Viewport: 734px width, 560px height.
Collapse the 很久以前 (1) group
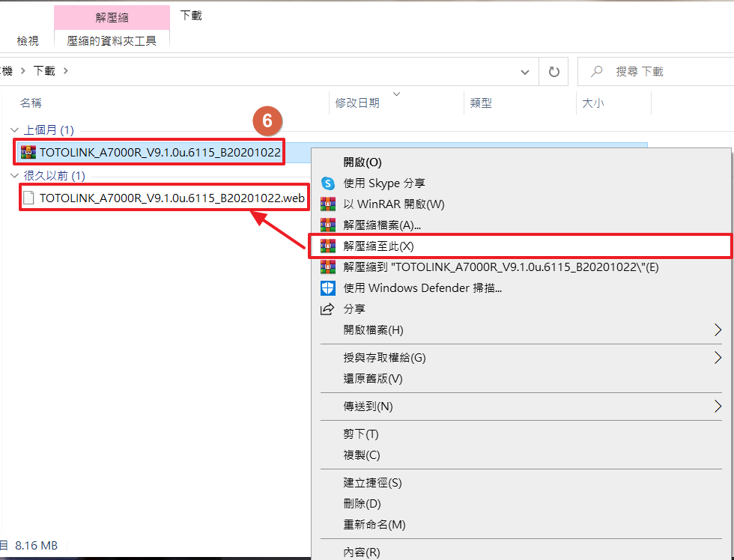[x=14, y=176]
